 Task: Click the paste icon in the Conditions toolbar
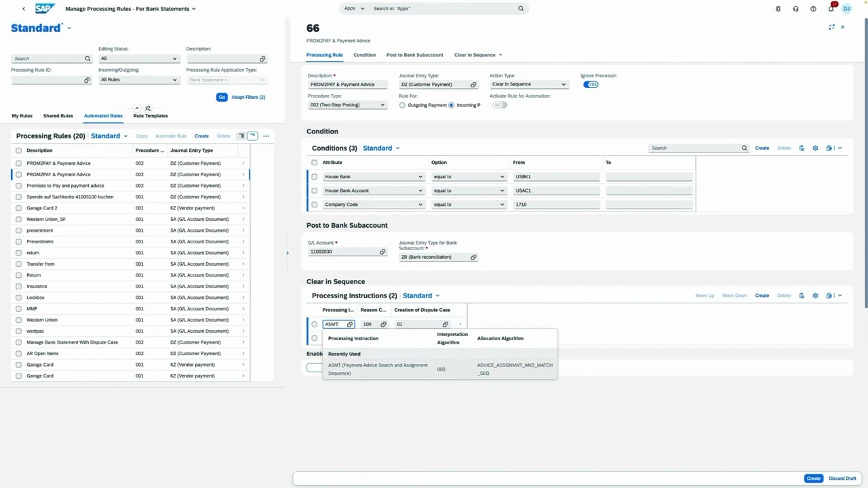[802, 148]
